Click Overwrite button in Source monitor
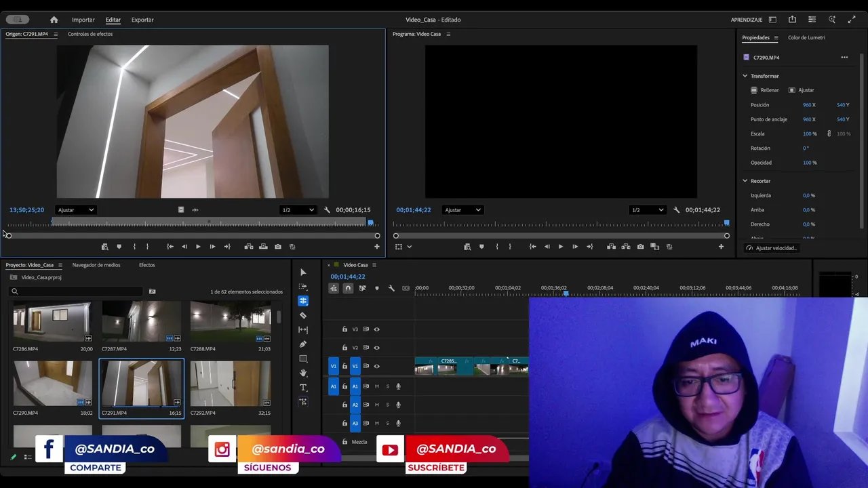Screen dimensions: 868x488 pyautogui.click(x=263, y=247)
